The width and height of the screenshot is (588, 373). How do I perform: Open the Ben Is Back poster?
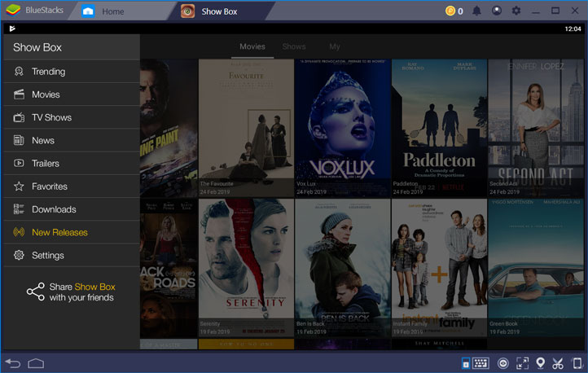coord(342,268)
